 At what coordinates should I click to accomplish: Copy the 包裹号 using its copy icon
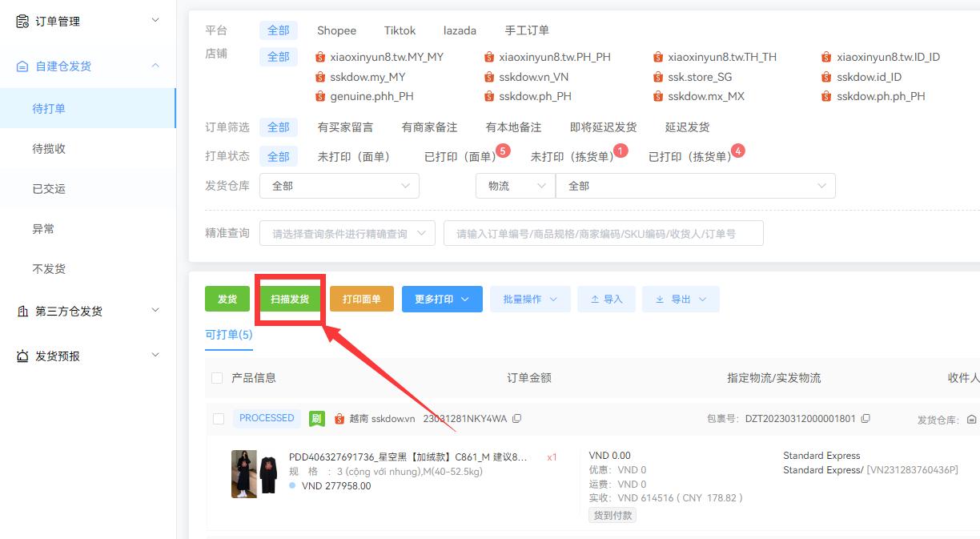[866, 417]
